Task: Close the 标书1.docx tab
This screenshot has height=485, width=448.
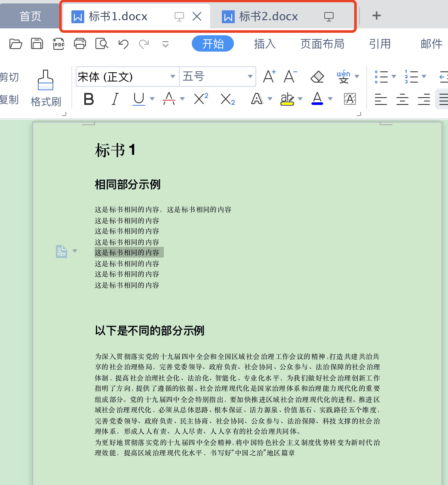Action: tap(197, 16)
